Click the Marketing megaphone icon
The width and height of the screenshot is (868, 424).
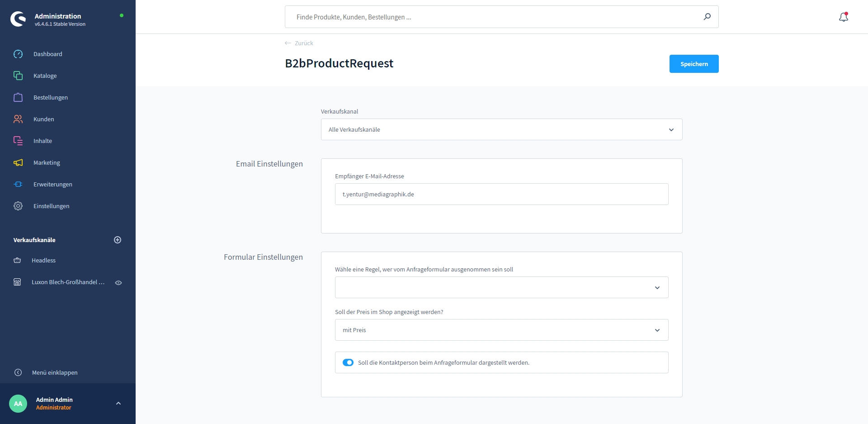click(18, 163)
